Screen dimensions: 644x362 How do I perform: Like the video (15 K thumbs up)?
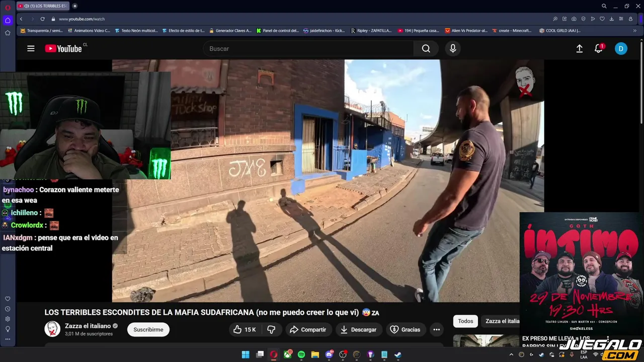245,330
